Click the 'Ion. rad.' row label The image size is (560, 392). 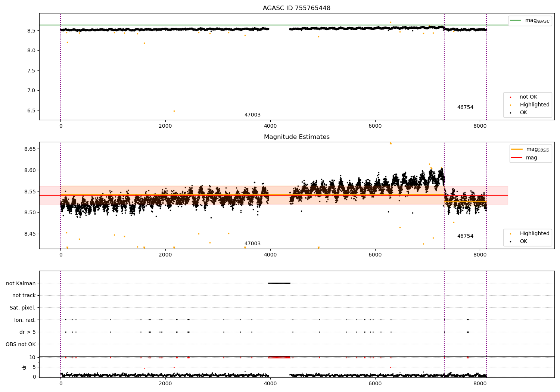[25, 320]
